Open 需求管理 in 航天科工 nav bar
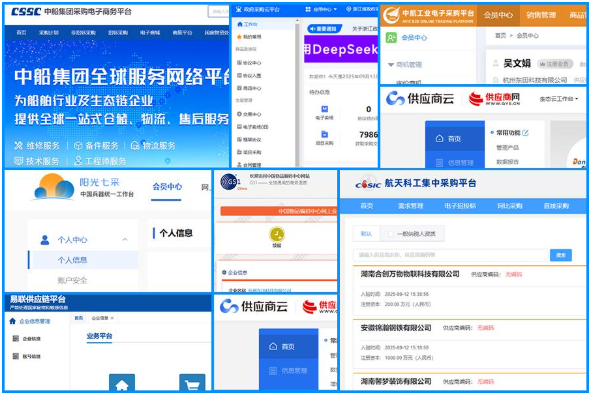 pyautogui.click(x=410, y=206)
